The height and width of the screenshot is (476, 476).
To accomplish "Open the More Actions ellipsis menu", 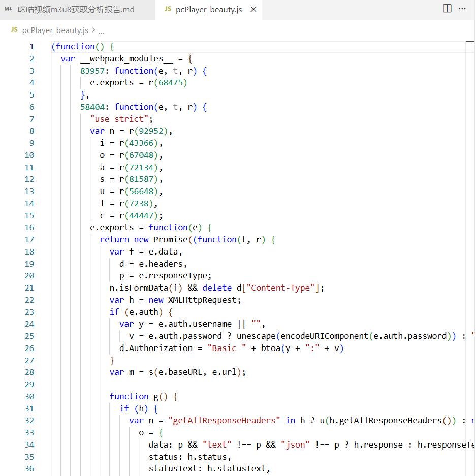I will click(x=462, y=9).
